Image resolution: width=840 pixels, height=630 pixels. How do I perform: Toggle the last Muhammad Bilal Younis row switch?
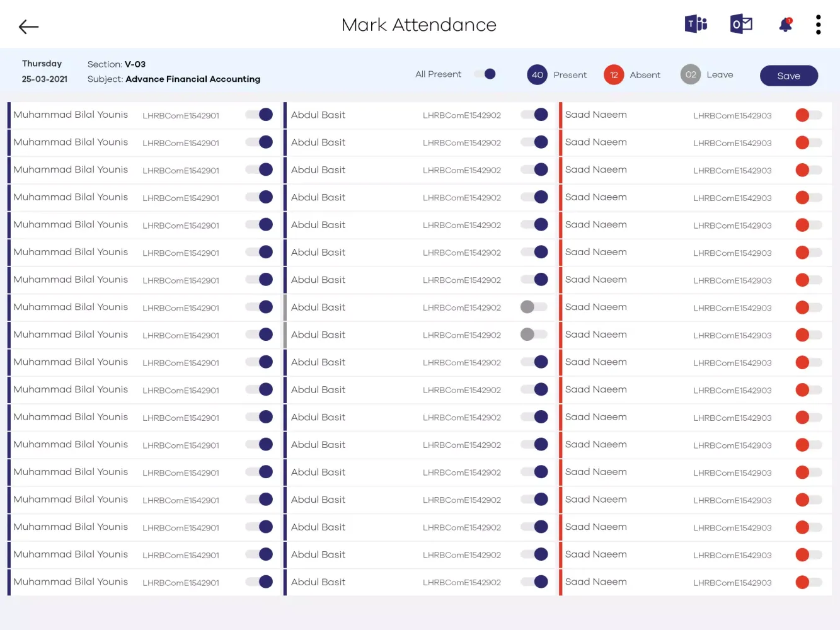[259, 582]
